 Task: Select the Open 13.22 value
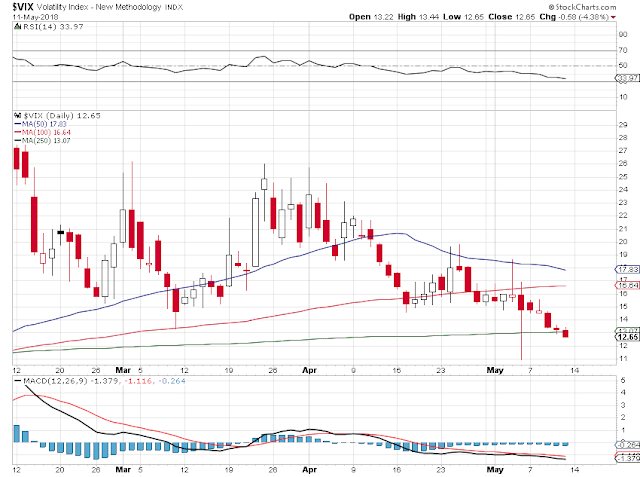(371, 17)
